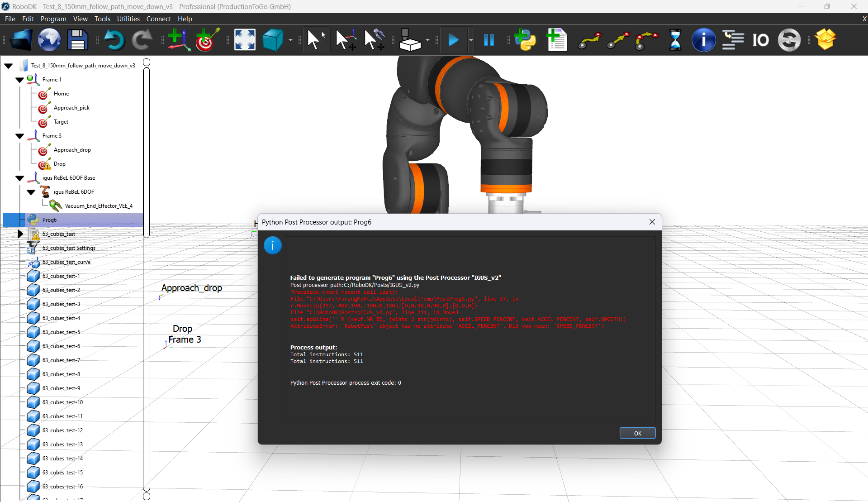The height and width of the screenshot is (502, 868).
Task: Click the Add Python program icon
Action: pos(525,40)
